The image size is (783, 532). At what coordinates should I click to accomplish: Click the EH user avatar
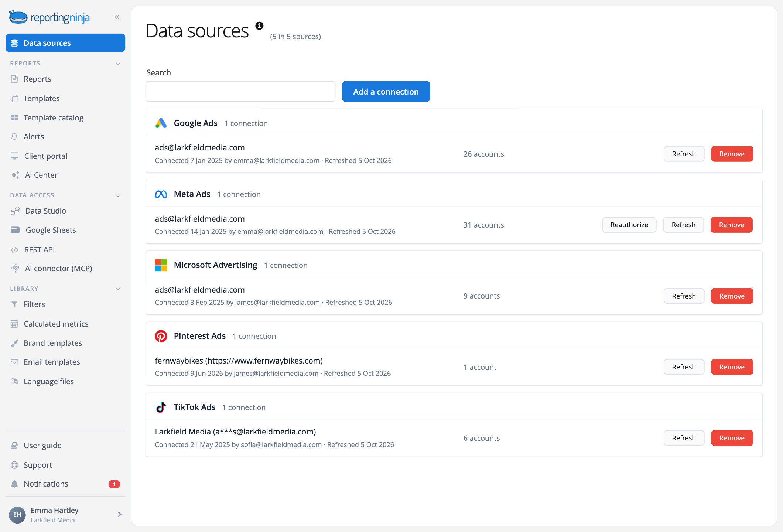[x=17, y=515]
